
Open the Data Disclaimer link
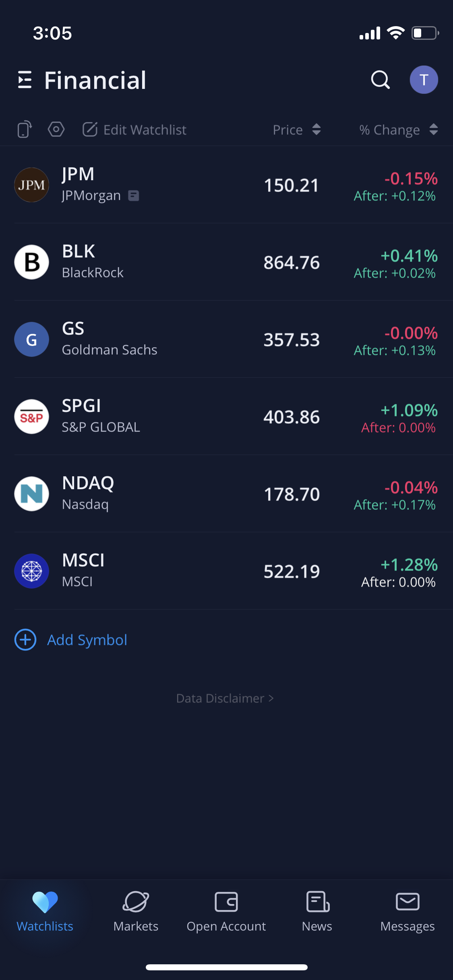point(225,698)
